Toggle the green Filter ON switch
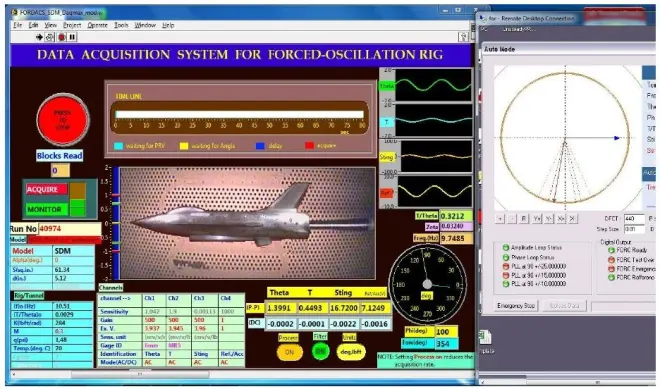Screen dimensions: 660x389 point(320,351)
